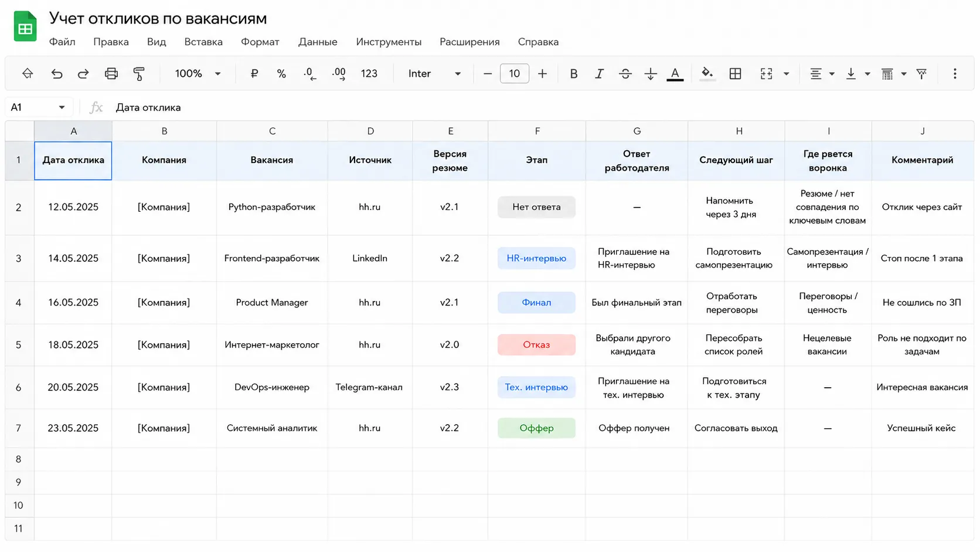This screenshot has height=552, width=980.
Task: Click the merge cells icon
Action: [x=766, y=73]
